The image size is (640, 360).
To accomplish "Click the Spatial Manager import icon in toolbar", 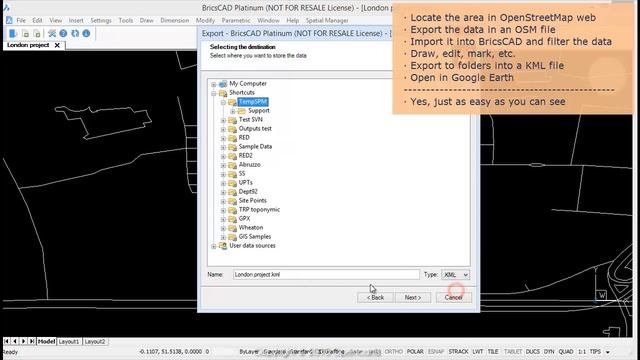I will click(13, 33).
